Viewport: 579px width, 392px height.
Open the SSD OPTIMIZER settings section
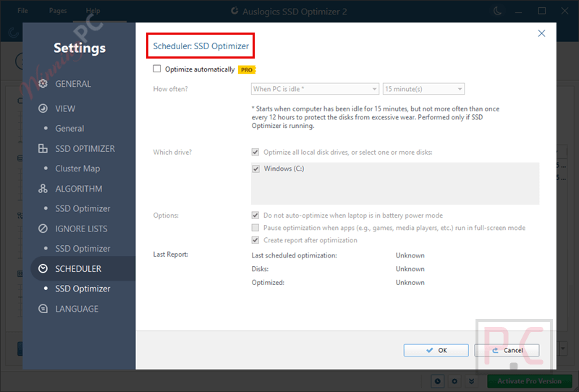[85, 149]
